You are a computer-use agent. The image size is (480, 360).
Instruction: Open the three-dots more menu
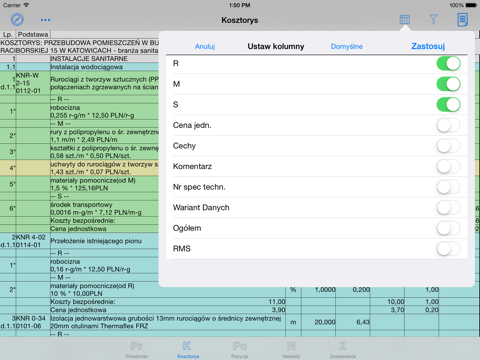[45, 20]
